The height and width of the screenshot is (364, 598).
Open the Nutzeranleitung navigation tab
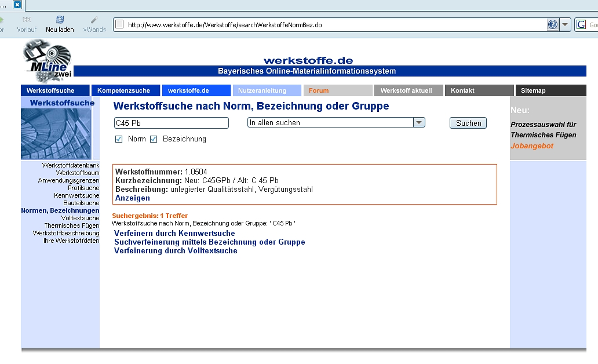267,90
